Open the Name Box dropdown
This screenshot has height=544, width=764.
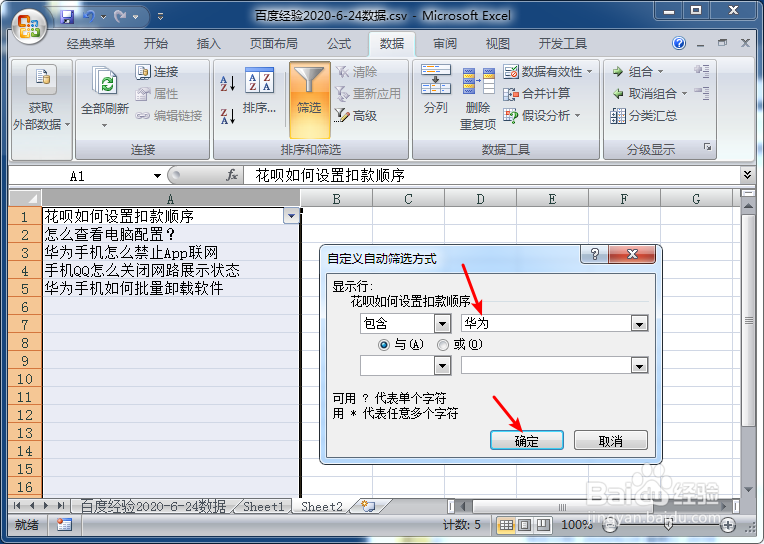pyautogui.click(x=157, y=175)
